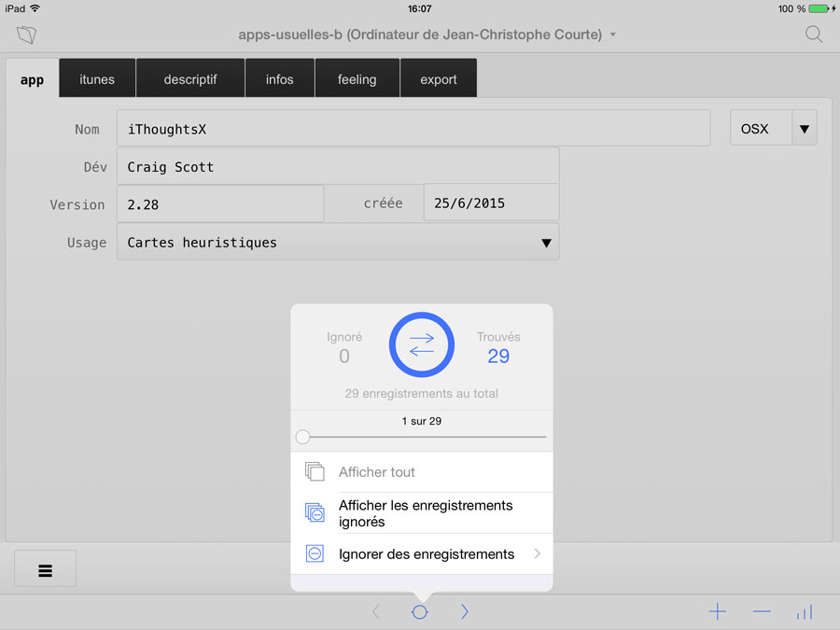The image size is (840, 630).
Task: Tap the Wi-Fi icon in status bar
Action: tap(35, 8)
